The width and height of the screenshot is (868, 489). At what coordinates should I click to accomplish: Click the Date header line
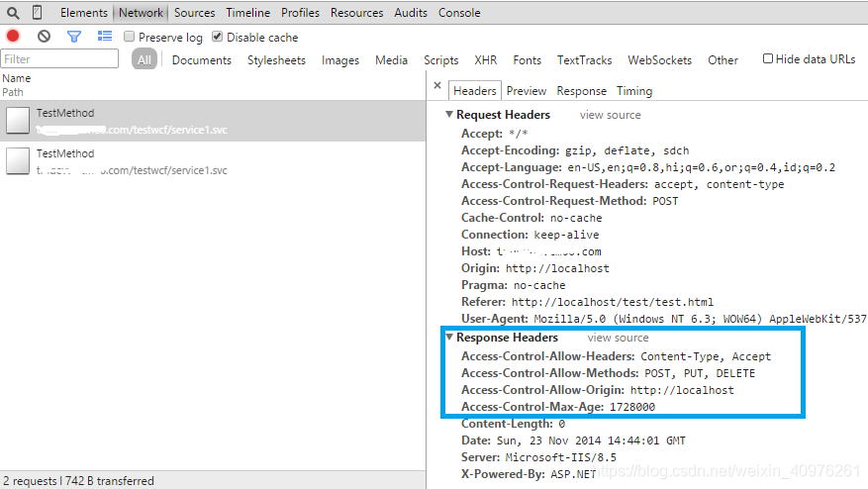[573, 440]
